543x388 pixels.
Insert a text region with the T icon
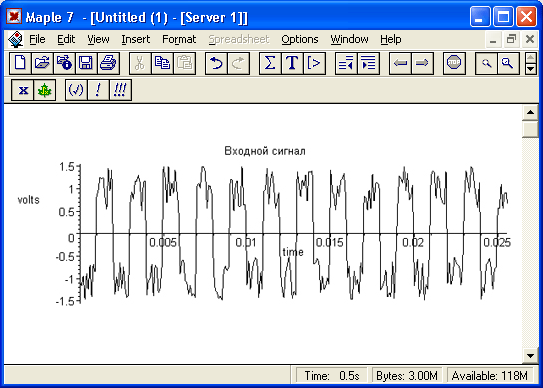coord(292,63)
